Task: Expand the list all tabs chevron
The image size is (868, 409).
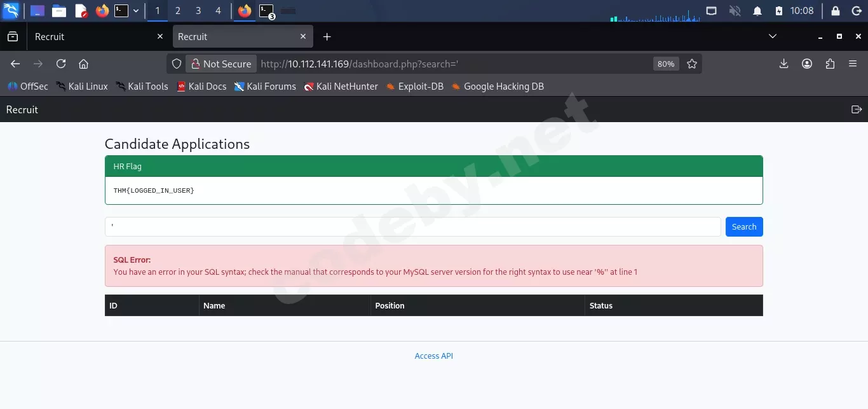Action: tap(773, 37)
